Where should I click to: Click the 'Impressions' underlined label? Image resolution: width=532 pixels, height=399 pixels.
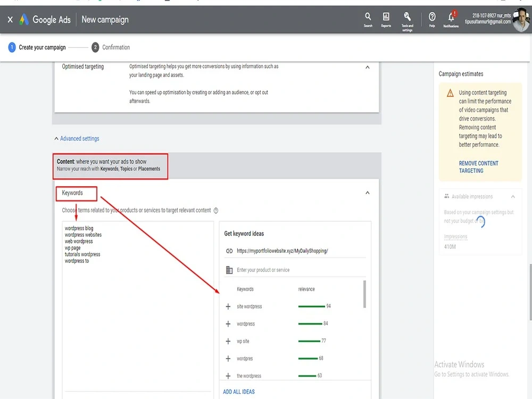pos(456,237)
